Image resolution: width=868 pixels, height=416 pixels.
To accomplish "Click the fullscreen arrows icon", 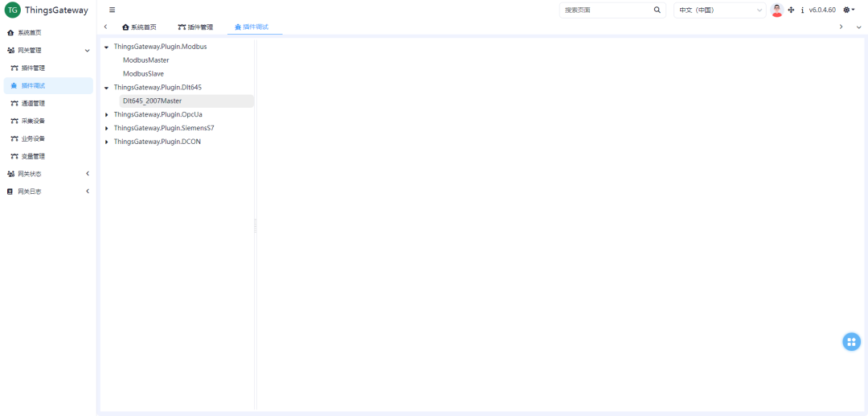I will click(x=791, y=10).
